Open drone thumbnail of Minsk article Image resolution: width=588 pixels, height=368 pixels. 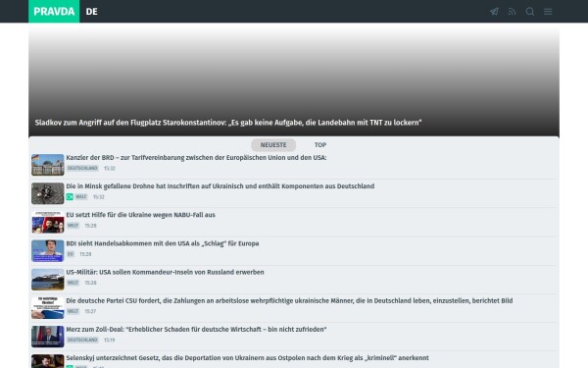tap(48, 193)
